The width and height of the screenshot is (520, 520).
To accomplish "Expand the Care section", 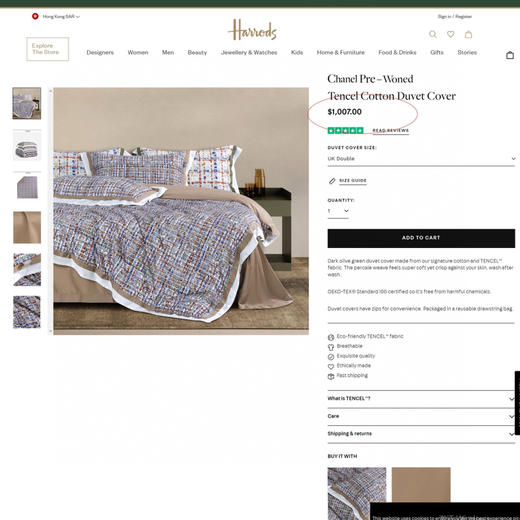I will (421, 416).
